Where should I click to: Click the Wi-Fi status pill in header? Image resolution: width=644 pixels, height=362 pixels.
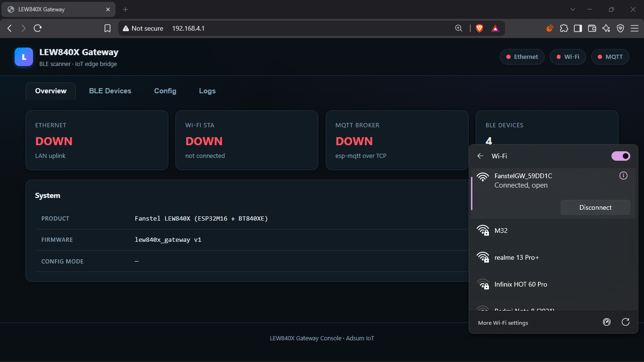coord(568,57)
